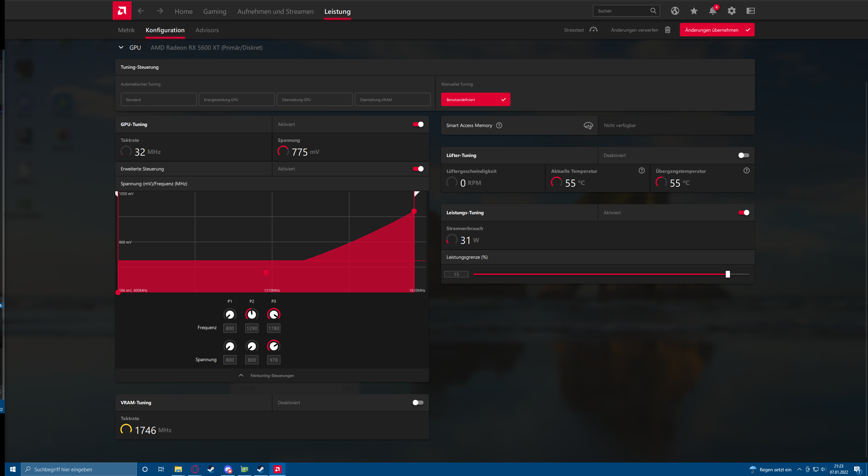Disable the GPU-Tuning toggle

(x=418, y=124)
